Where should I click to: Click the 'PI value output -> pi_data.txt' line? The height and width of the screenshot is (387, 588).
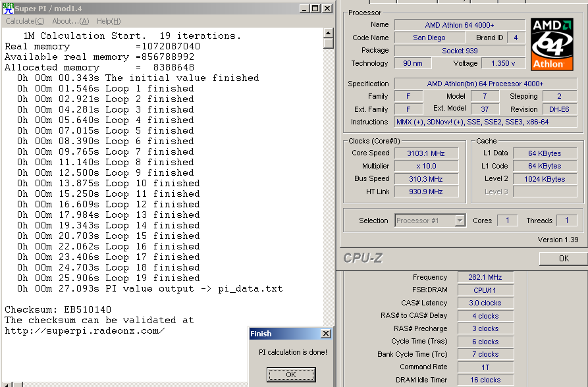[x=149, y=289]
